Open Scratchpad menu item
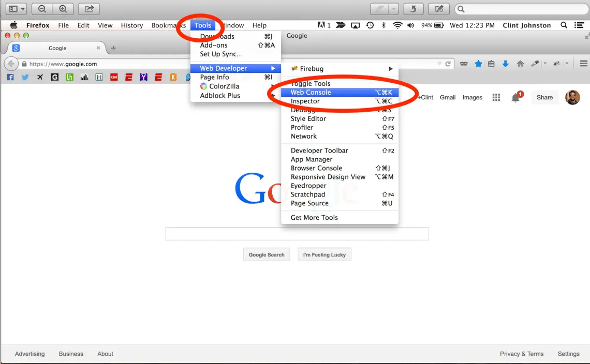Screen dimensions: 590x364 340,194
